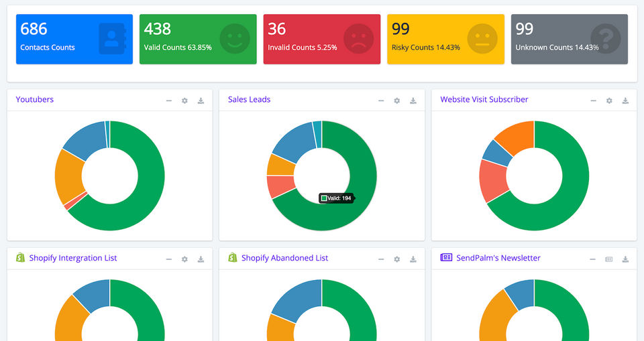Collapse the Youtubers panel
This screenshot has height=341, width=644.
click(169, 100)
